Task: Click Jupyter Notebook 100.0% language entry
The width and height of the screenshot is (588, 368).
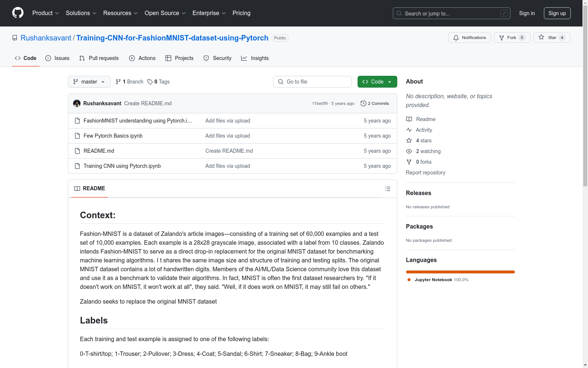Action: [x=438, y=280]
